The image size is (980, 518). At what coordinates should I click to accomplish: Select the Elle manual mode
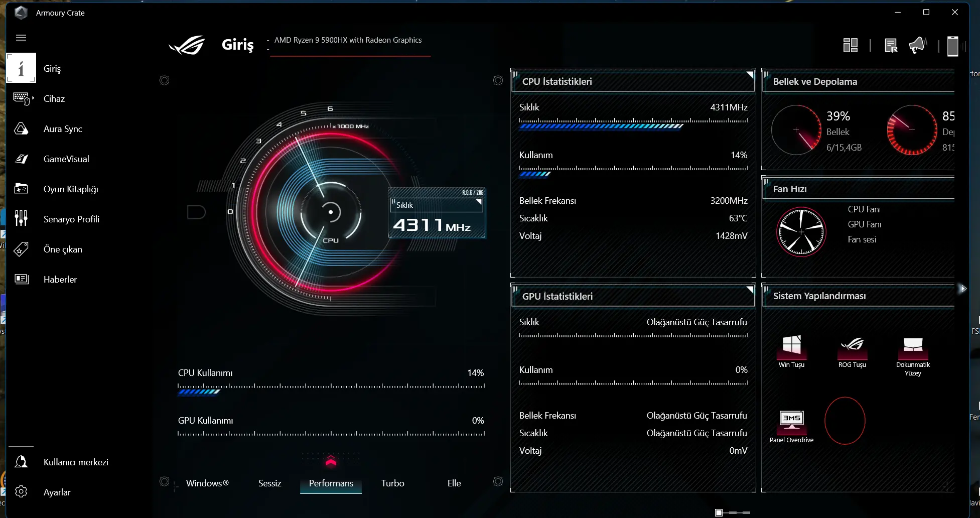(454, 483)
